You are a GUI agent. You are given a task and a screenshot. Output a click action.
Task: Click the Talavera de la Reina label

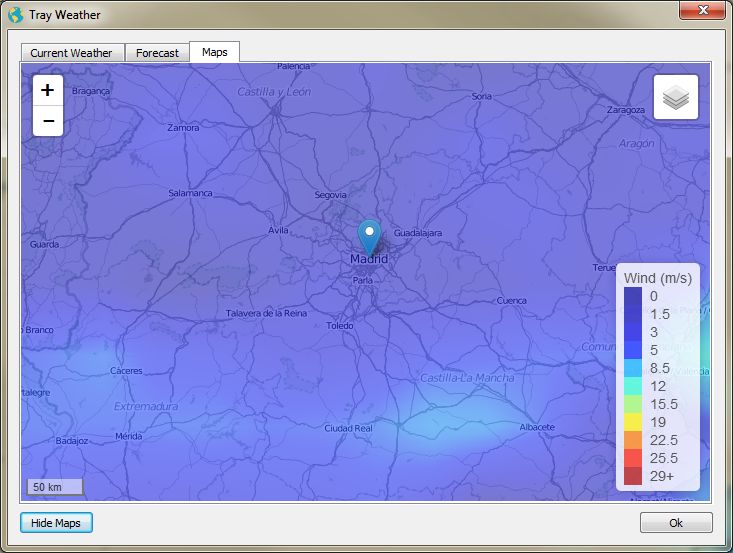pyautogui.click(x=266, y=313)
